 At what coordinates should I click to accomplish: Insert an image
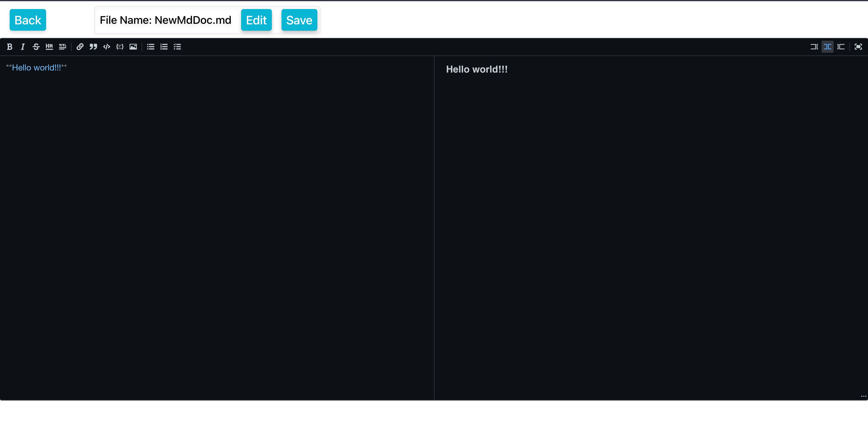(x=133, y=47)
